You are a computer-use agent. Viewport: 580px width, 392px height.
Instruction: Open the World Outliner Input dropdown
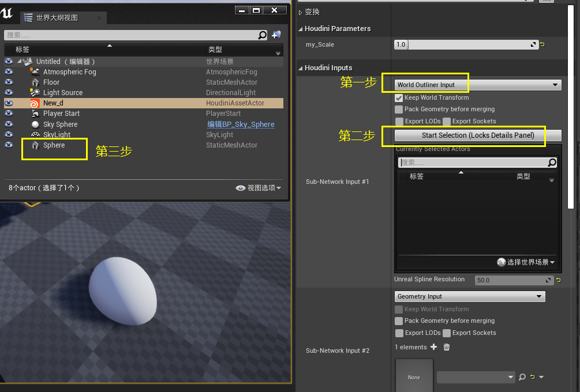click(478, 85)
